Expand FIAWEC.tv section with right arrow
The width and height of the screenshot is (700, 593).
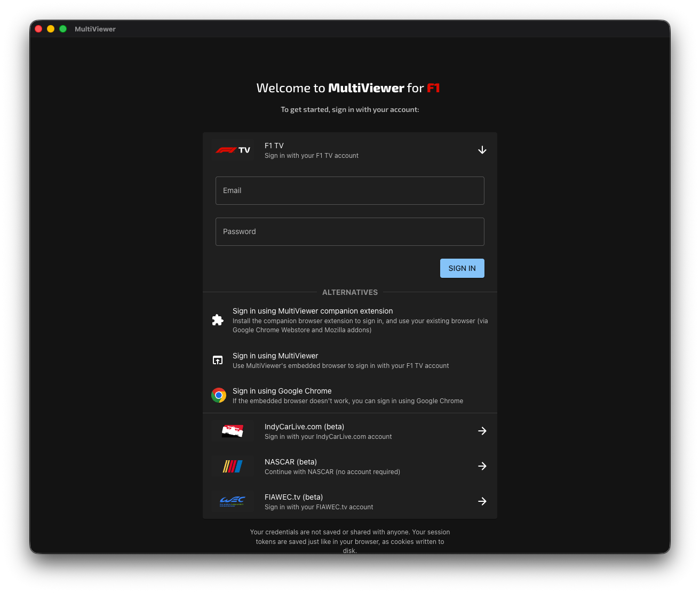point(482,501)
